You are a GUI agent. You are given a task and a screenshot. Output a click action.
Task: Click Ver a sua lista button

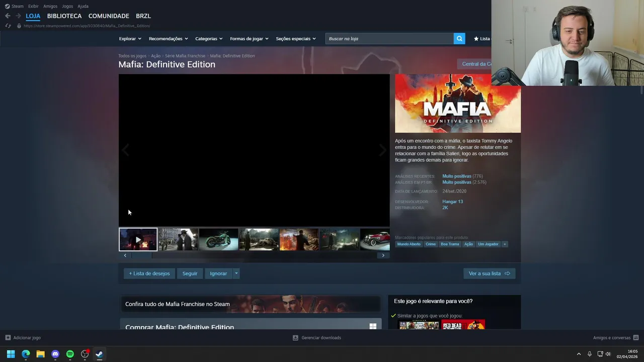pos(489,274)
